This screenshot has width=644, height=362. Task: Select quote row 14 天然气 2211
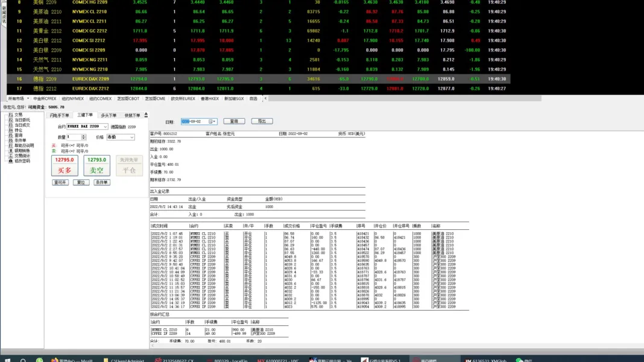tap(258, 60)
